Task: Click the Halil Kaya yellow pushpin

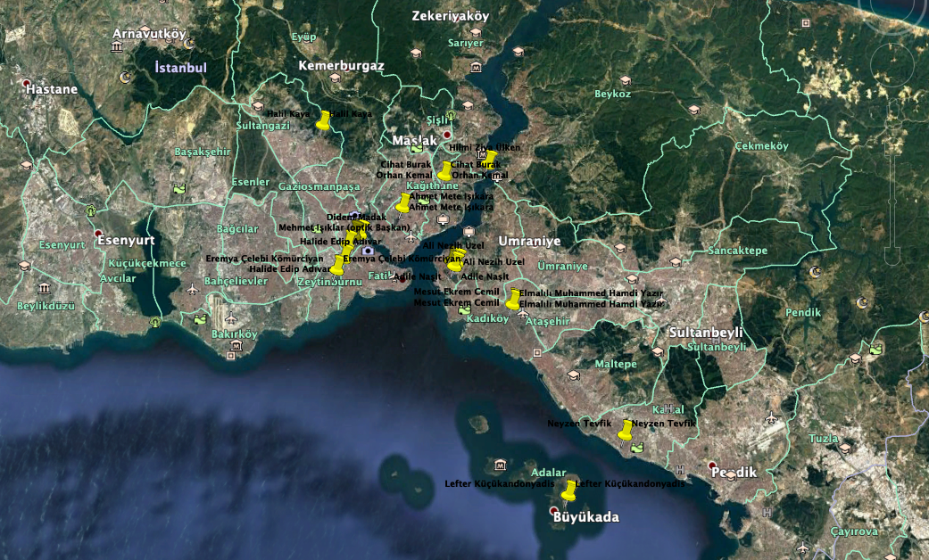Action: click(x=323, y=119)
